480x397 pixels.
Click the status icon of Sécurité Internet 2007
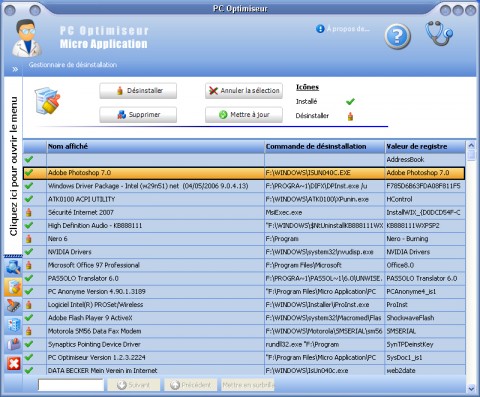click(29, 212)
